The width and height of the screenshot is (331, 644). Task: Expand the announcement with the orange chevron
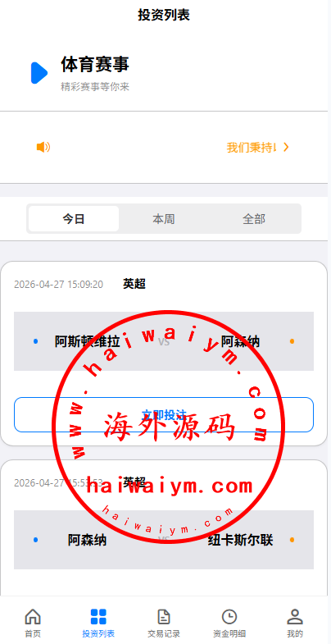(286, 147)
